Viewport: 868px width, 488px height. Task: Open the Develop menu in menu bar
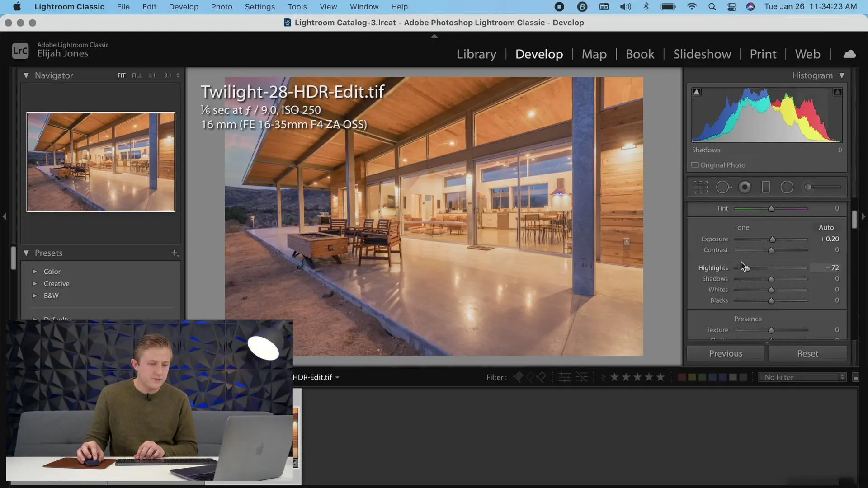coord(183,7)
